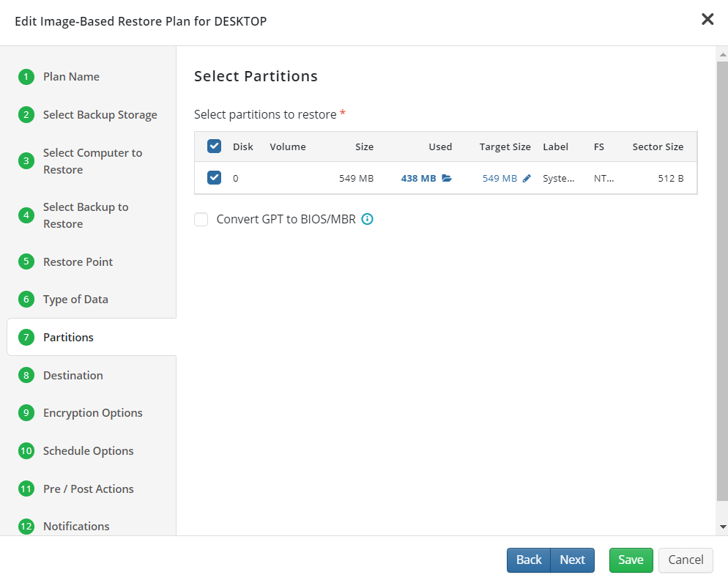Viewport: 728px width, 583px height.
Task: Close the restore plan dialog with X
Action: pyautogui.click(x=707, y=19)
